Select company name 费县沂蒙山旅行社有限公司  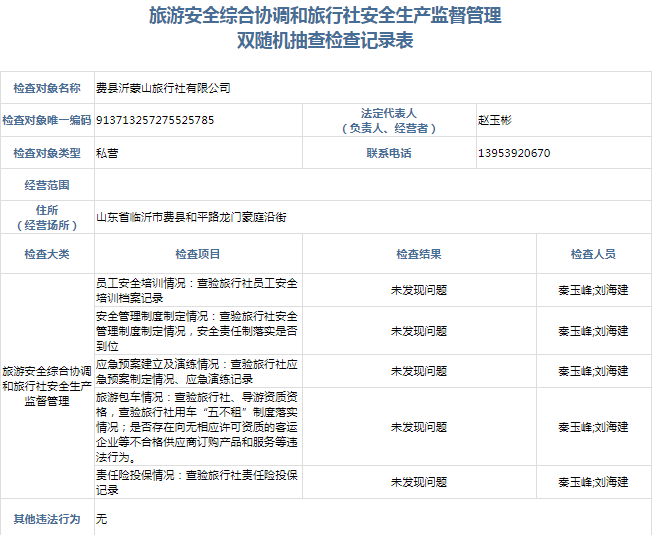point(163,88)
